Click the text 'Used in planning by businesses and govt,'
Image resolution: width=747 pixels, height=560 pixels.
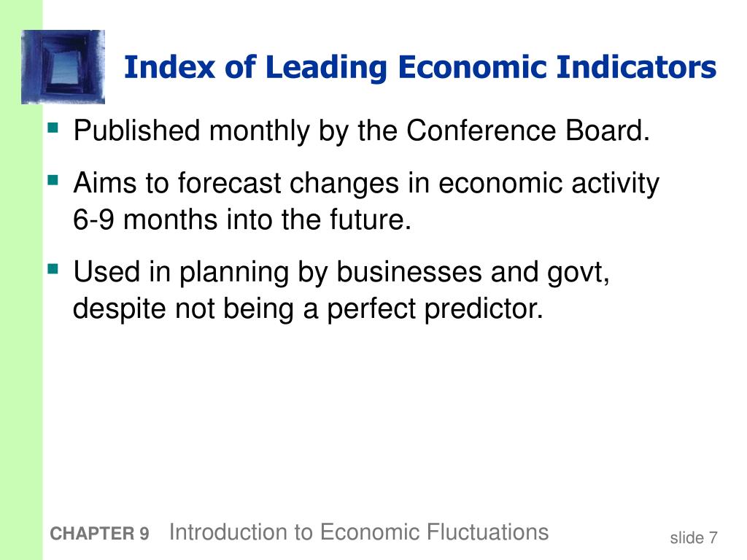click(x=341, y=273)
